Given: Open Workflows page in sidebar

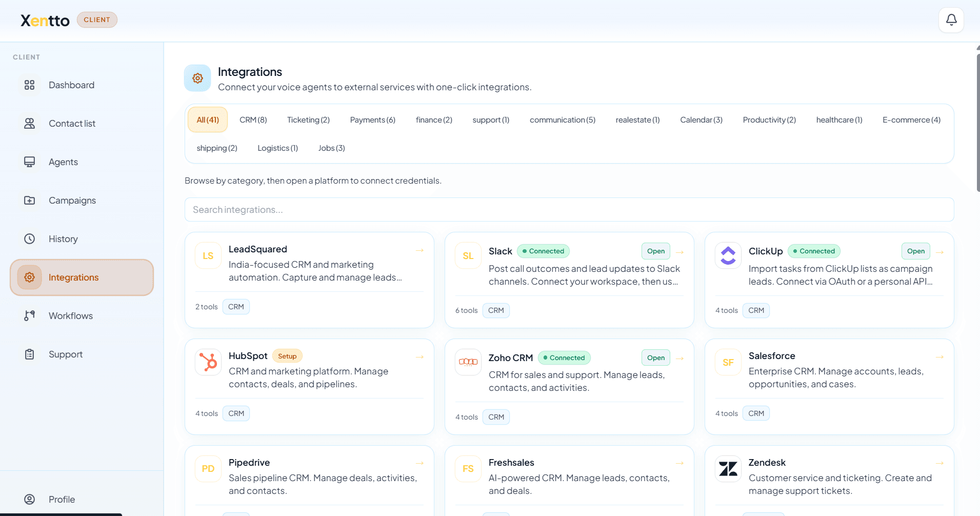Looking at the screenshot, I should pos(82,316).
